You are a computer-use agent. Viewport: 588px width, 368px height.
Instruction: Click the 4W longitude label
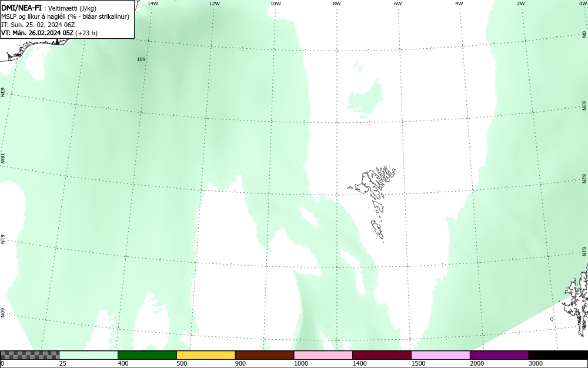tap(459, 4)
